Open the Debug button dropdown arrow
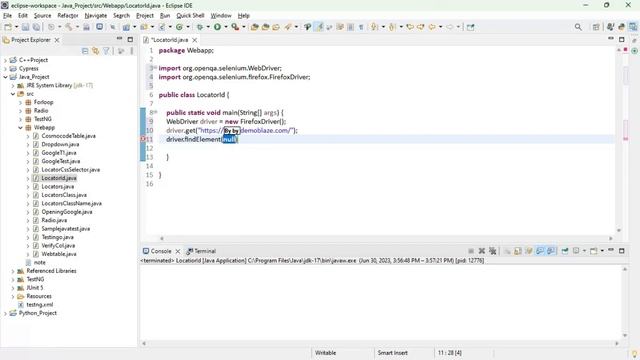Screen dimensions: 640x360 (208, 27)
